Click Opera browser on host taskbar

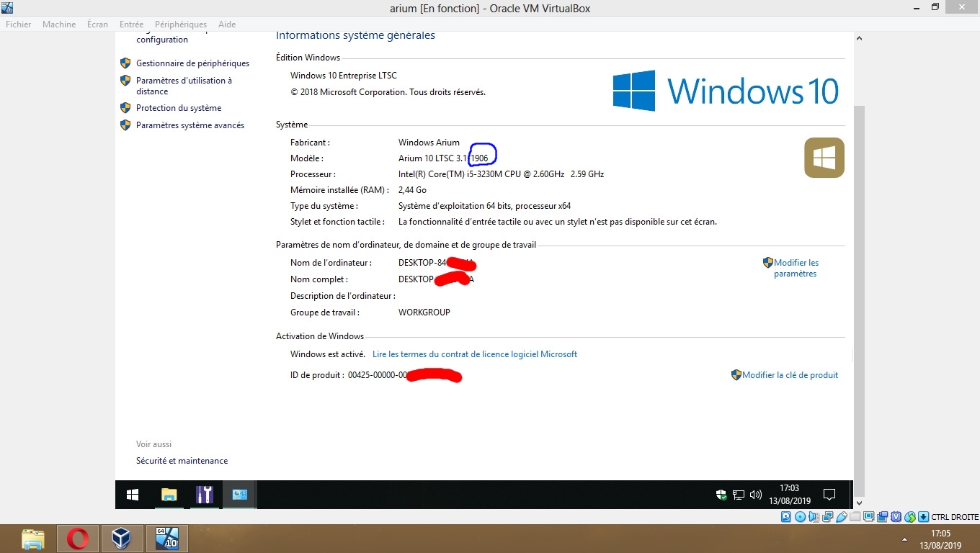click(x=78, y=539)
